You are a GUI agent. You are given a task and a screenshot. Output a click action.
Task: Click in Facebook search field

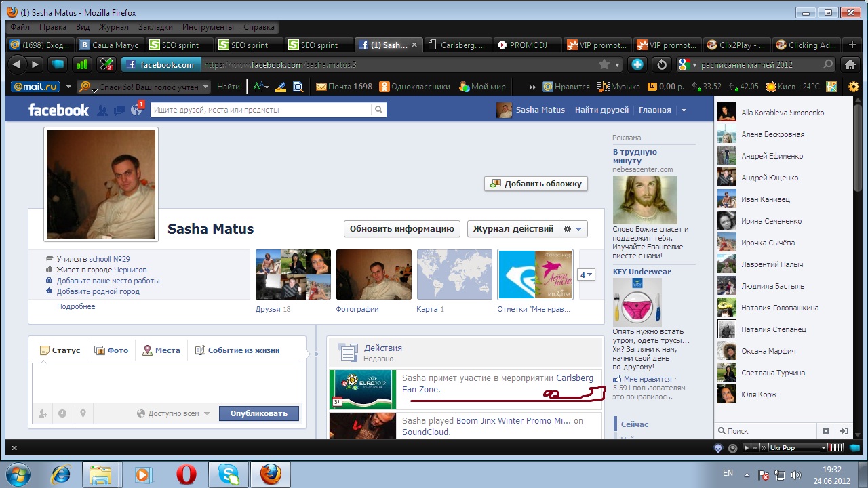[261, 110]
